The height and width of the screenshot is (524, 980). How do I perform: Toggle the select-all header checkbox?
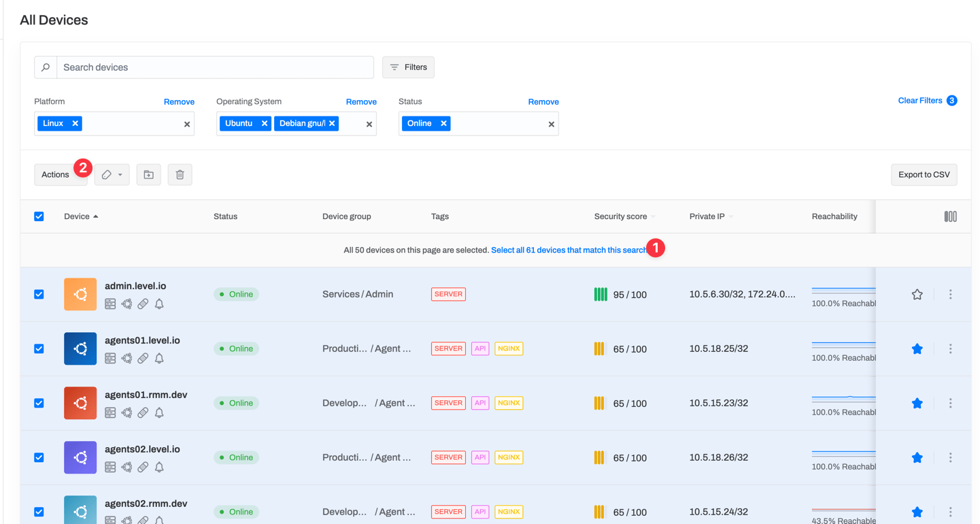click(39, 216)
